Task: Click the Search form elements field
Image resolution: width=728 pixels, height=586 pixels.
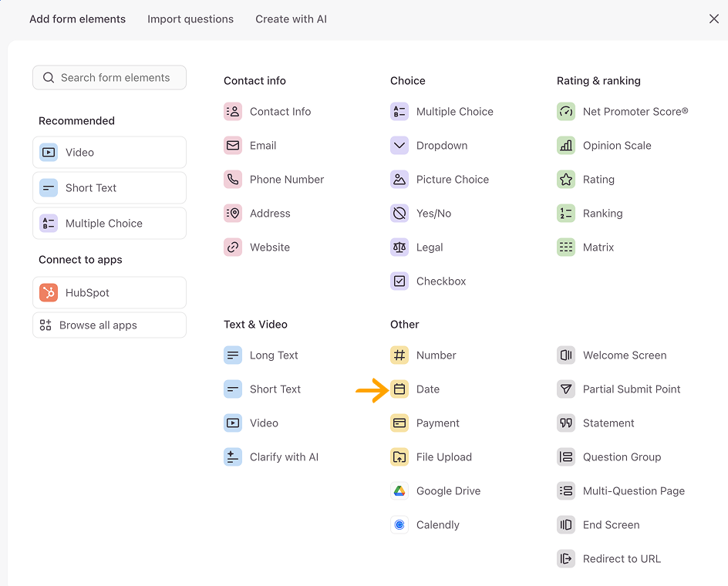Action: tap(110, 78)
